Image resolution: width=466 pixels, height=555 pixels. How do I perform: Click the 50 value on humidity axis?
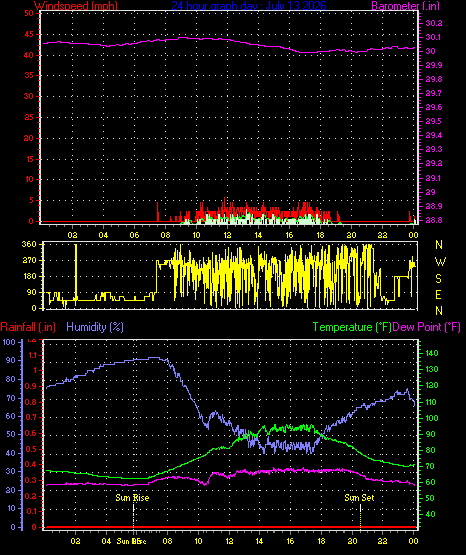pyautogui.click(x=11, y=435)
